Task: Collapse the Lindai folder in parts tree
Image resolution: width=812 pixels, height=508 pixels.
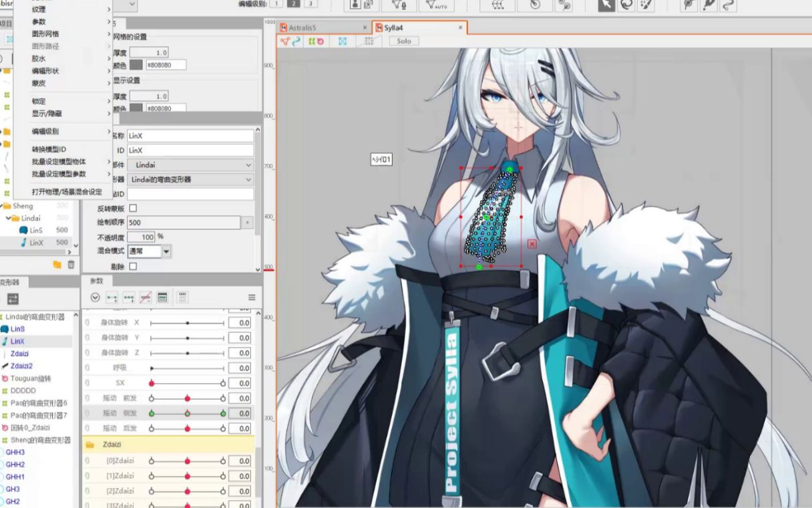Action: pyautogui.click(x=8, y=218)
